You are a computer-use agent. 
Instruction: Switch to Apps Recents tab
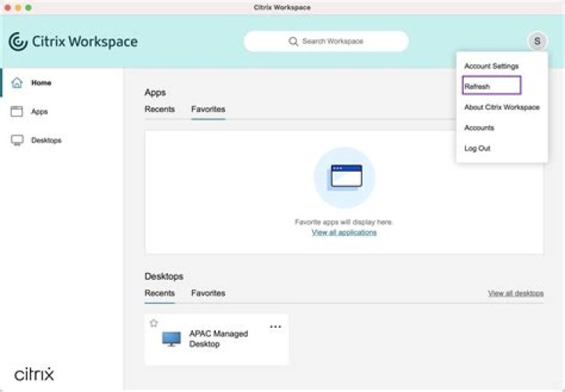(159, 110)
